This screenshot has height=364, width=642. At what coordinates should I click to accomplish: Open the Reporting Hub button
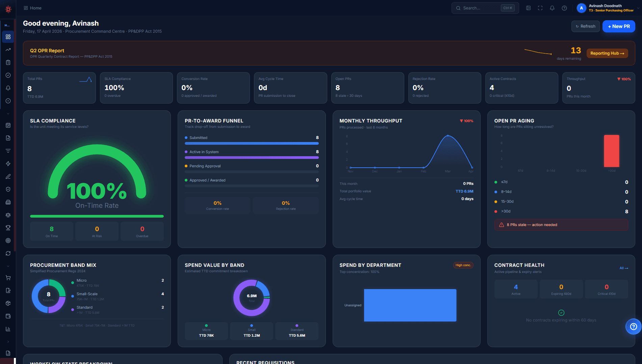tap(607, 53)
